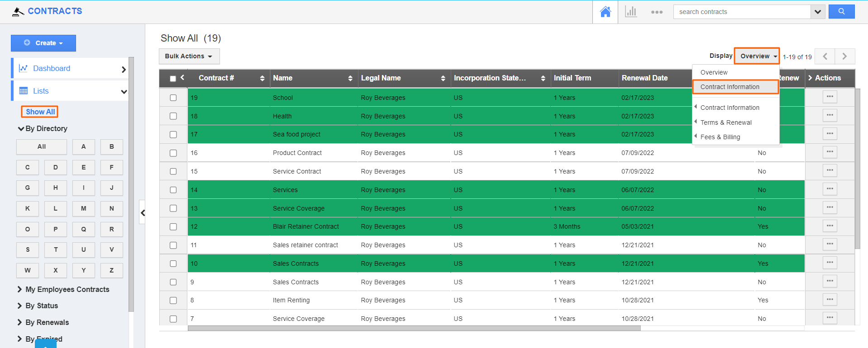Check the box for contract 10 Sales Contracts

click(173, 263)
